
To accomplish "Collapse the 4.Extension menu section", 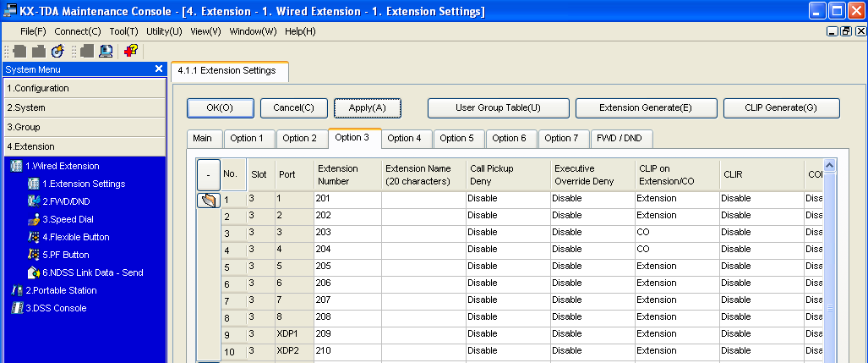I will click(x=85, y=147).
